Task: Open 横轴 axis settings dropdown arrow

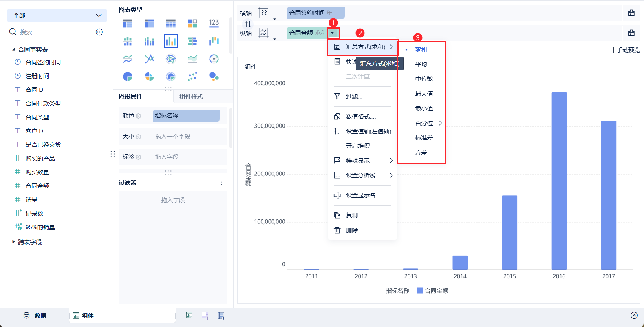Action: (x=274, y=19)
